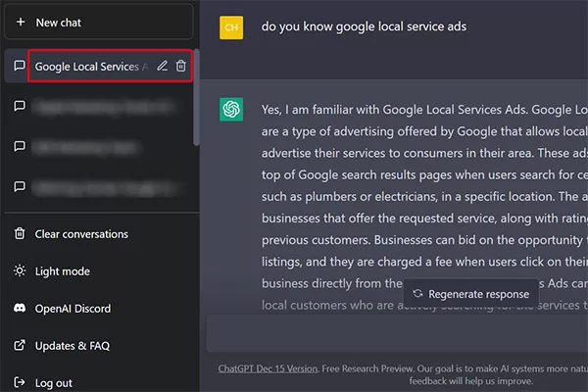The image size is (588, 392).
Task: Select the third blurred chat bubble icon
Action: click(x=20, y=186)
